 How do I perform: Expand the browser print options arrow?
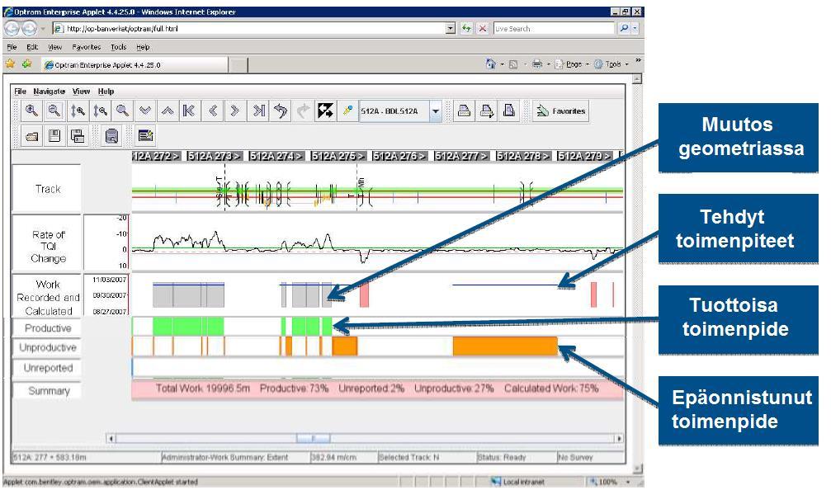pos(548,64)
